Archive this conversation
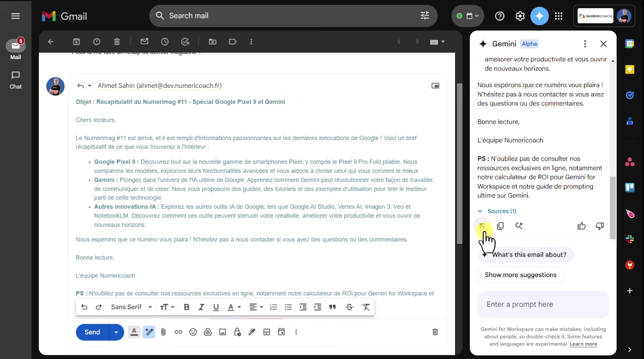The width and height of the screenshot is (644, 359). tap(76, 42)
